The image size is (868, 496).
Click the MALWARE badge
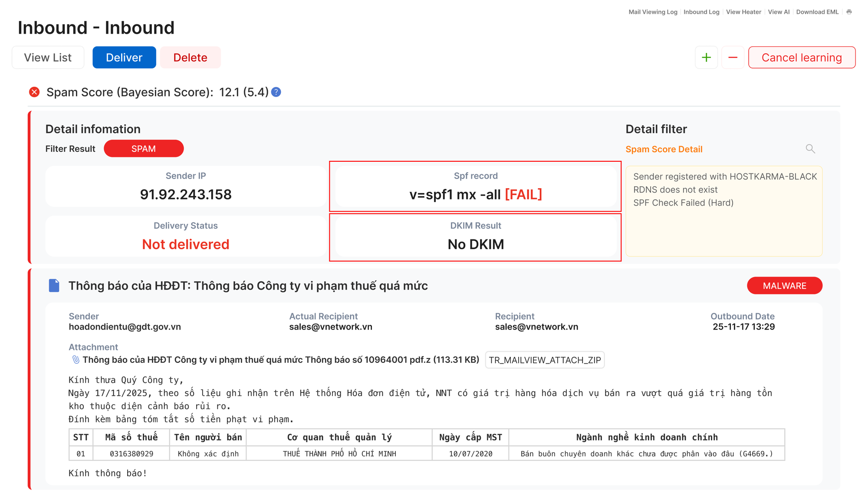pos(784,285)
